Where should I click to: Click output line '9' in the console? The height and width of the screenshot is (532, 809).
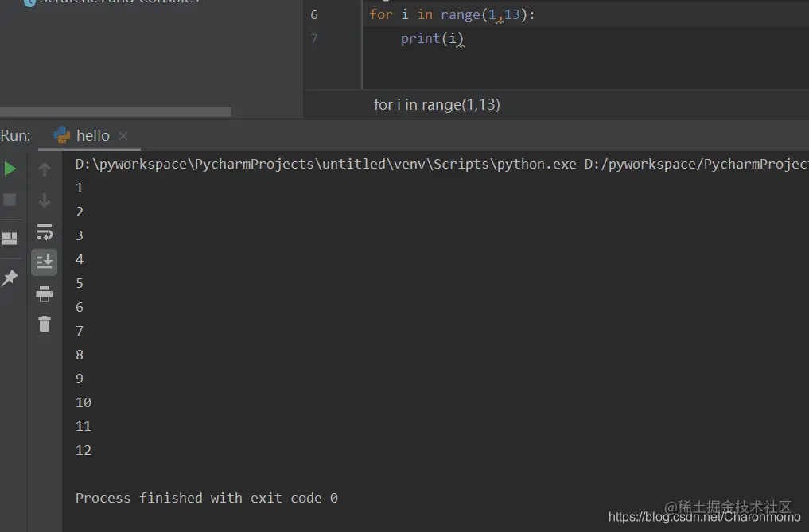click(x=80, y=379)
